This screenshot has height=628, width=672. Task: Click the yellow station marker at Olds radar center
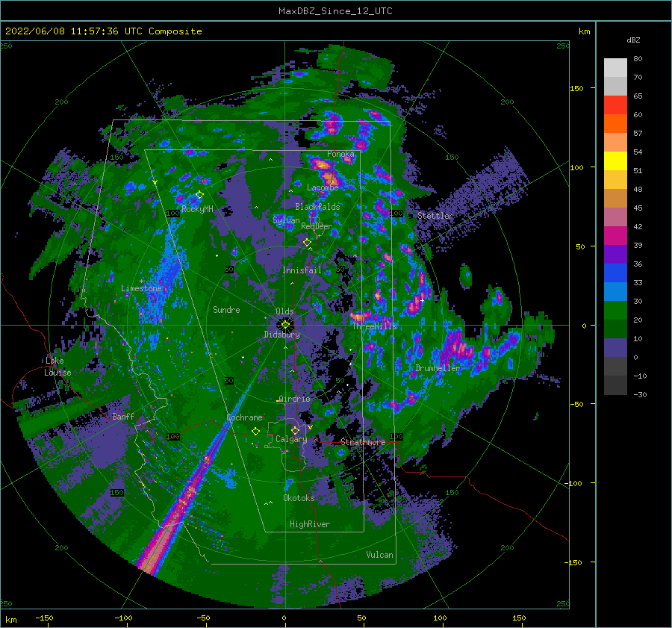tap(285, 325)
